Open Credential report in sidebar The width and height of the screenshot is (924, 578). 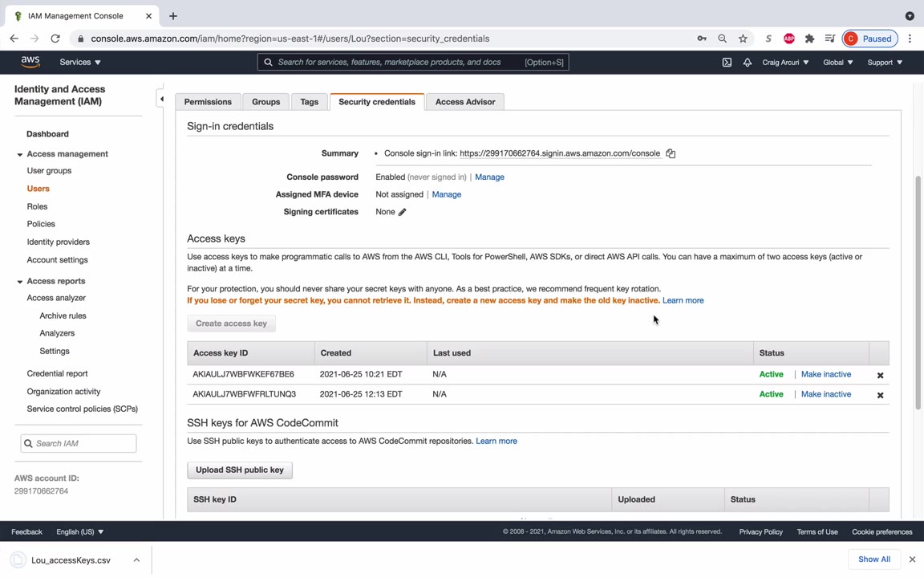(57, 373)
